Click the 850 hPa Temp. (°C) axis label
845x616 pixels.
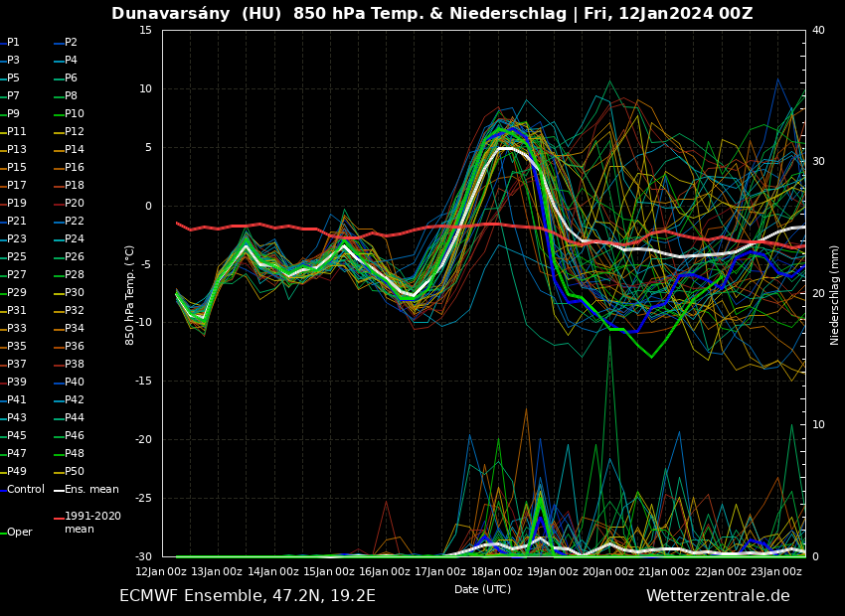[x=130, y=294]
